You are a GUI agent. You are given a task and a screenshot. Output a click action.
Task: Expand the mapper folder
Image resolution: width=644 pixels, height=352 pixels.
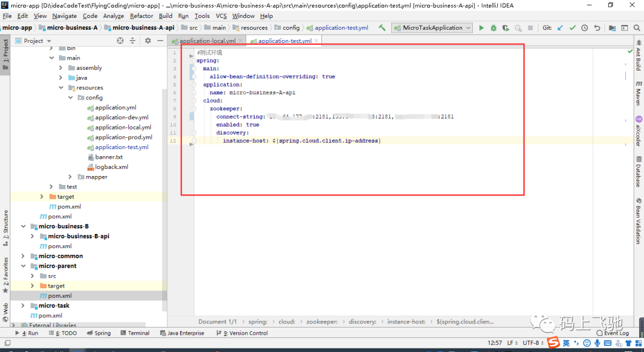70,177
